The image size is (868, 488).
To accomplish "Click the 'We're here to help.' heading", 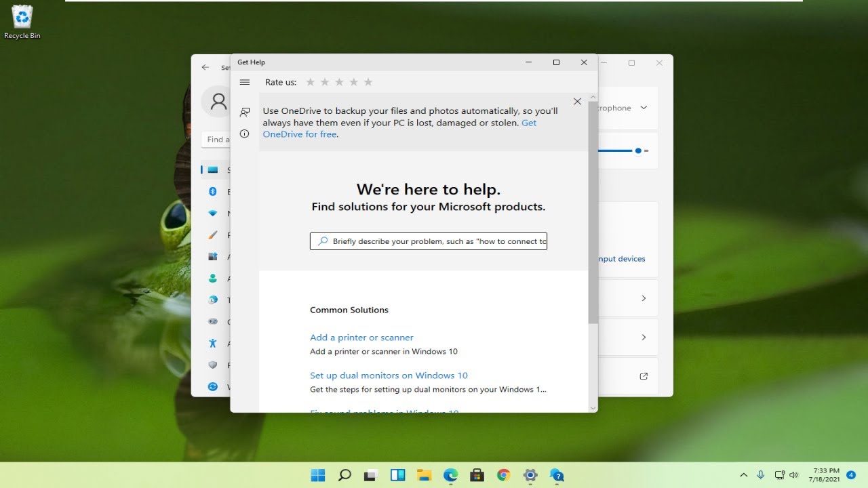I will [x=429, y=189].
